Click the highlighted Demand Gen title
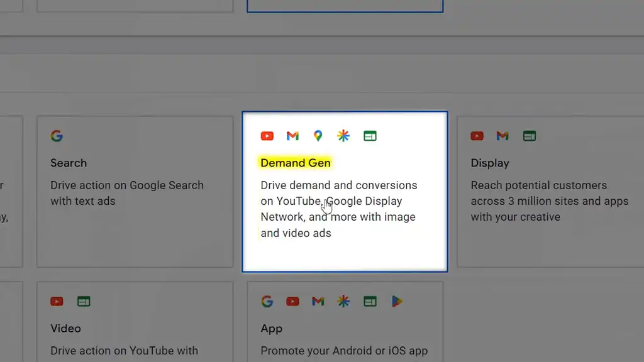Screen dimensions: 644x362 [x=296, y=163]
